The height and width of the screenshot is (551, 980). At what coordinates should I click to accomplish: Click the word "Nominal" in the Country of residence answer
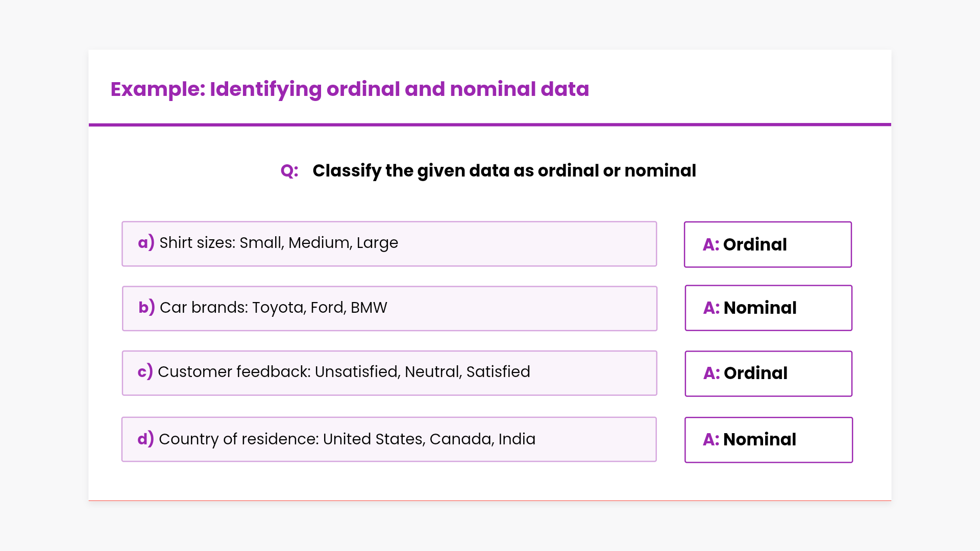coord(759,440)
